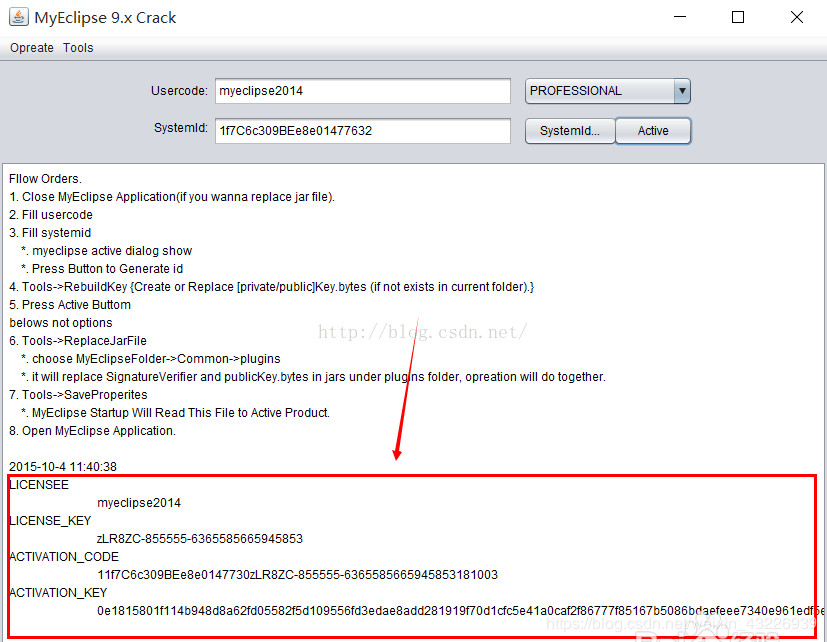Screen dimensions: 827x642
Task: Click the dropdown arrow beside PROFESSIONAL
Action: 682,91
